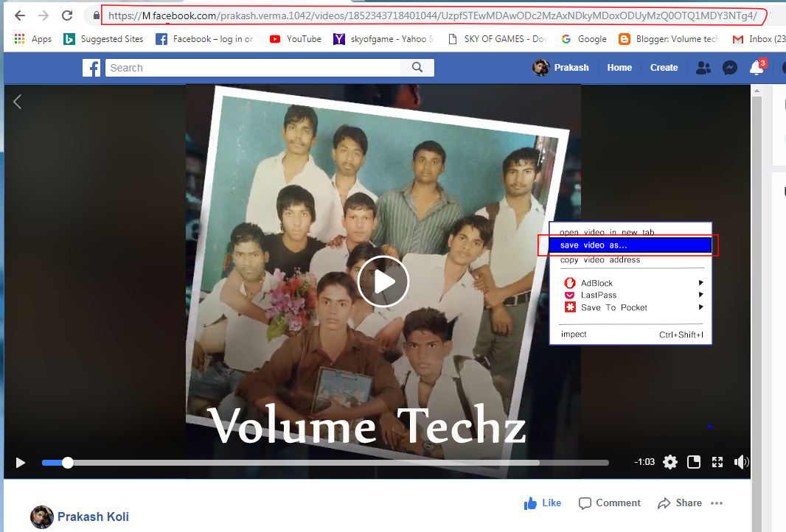This screenshot has height=532, width=786.
Task: Choose 'copy video address' from the menu
Action: click(599, 259)
